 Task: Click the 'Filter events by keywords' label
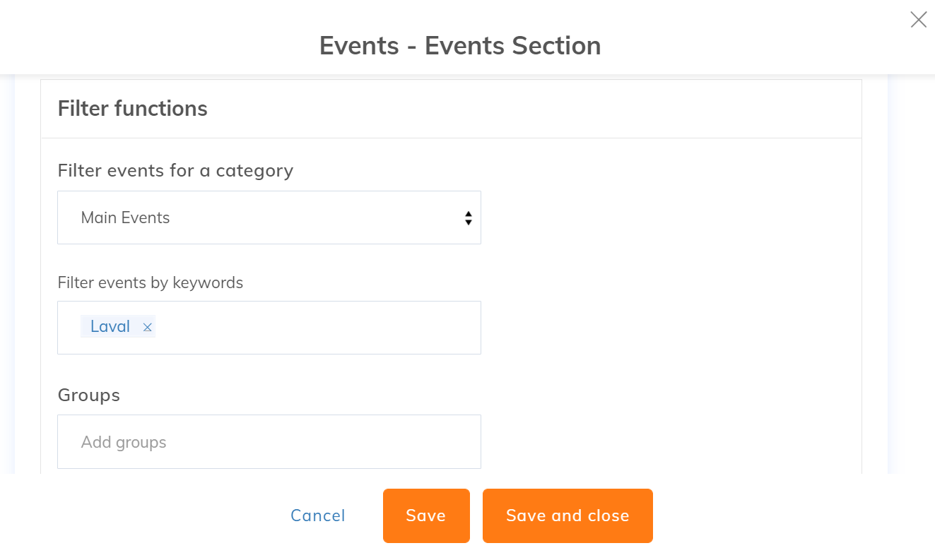click(150, 283)
